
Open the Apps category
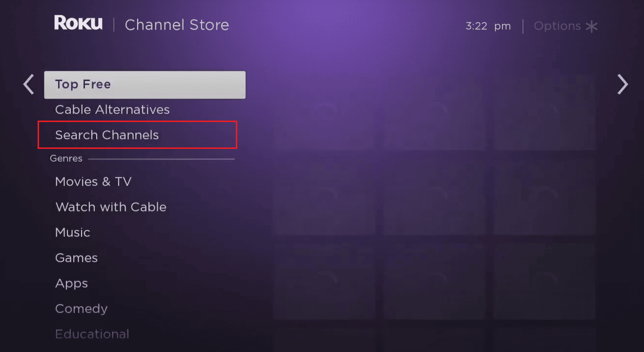pyautogui.click(x=71, y=283)
